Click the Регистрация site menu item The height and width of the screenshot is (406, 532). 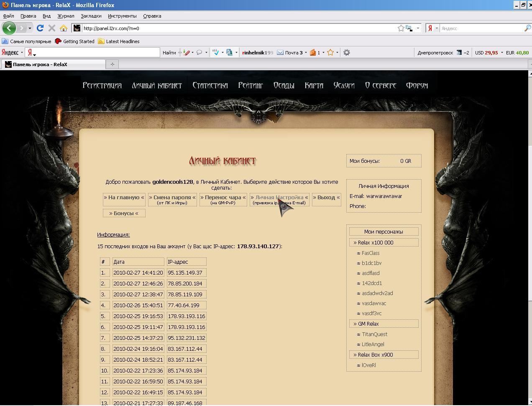pos(102,85)
